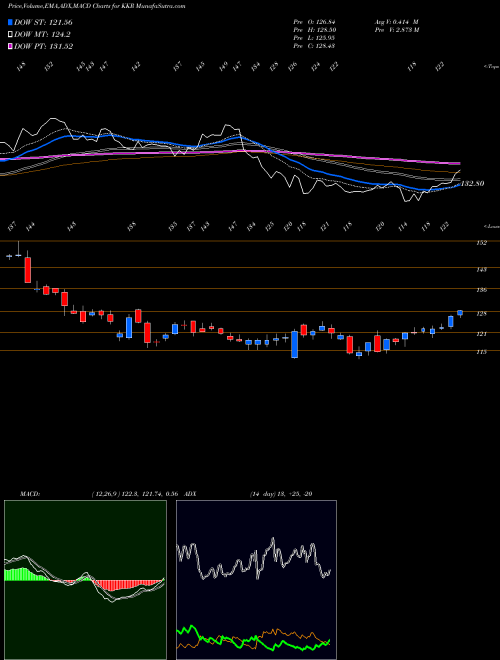This screenshot has height=660, width=500.
Task: Click the white DOW MT legend swatch
Action: (10, 35)
